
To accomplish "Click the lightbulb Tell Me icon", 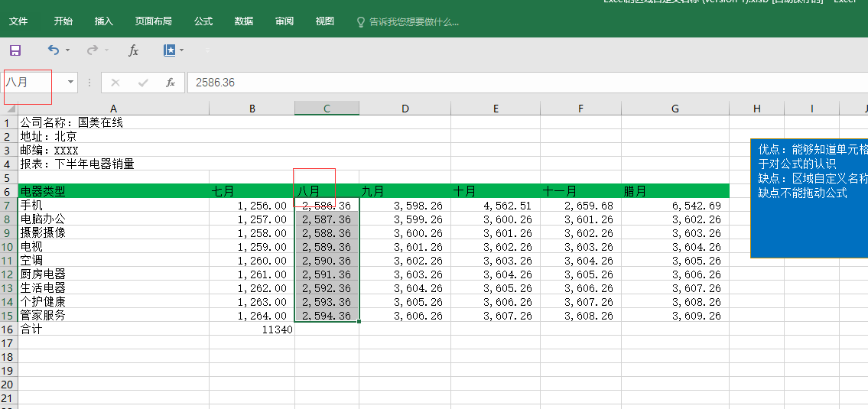I will (x=361, y=21).
